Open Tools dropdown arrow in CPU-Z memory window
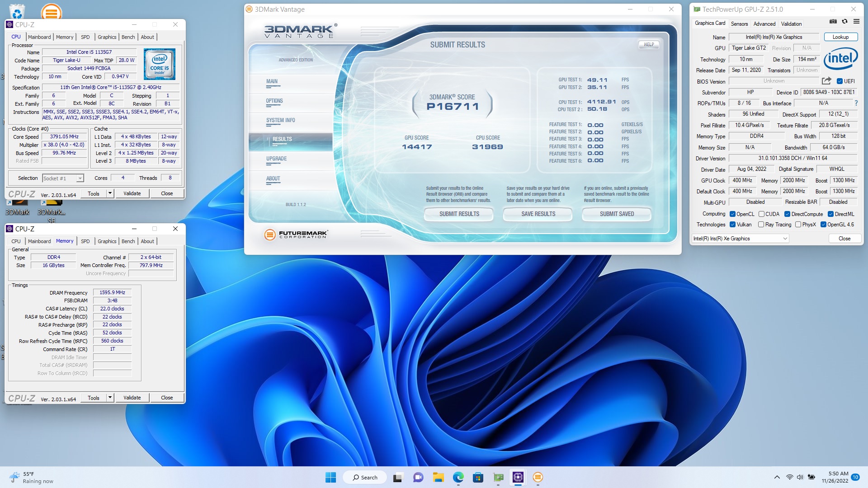The height and width of the screenshot is (488, 868). (110, 398)
